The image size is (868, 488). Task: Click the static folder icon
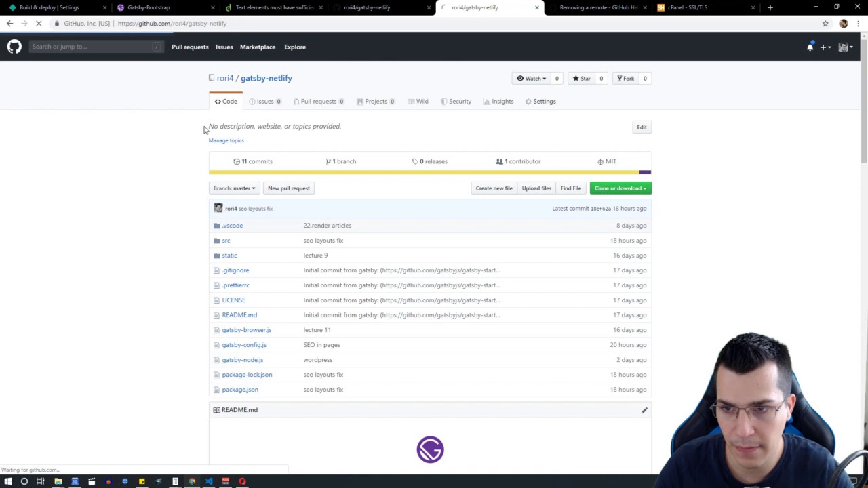coord(217,256)
